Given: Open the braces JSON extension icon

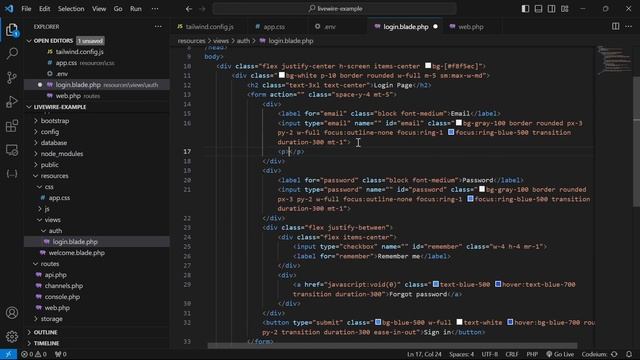Looking at the screenshot, I should click(x=12, y=174).
